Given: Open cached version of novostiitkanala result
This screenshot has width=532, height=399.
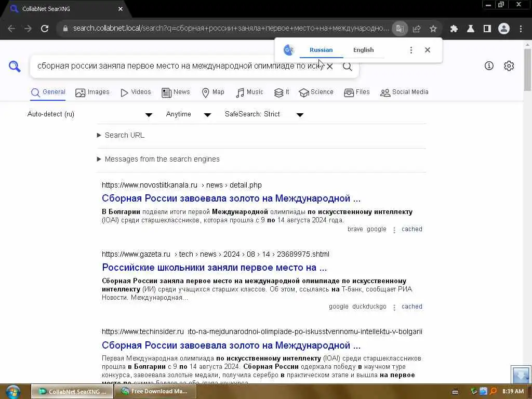Looking at the screenshot, I should click(412, 229).
